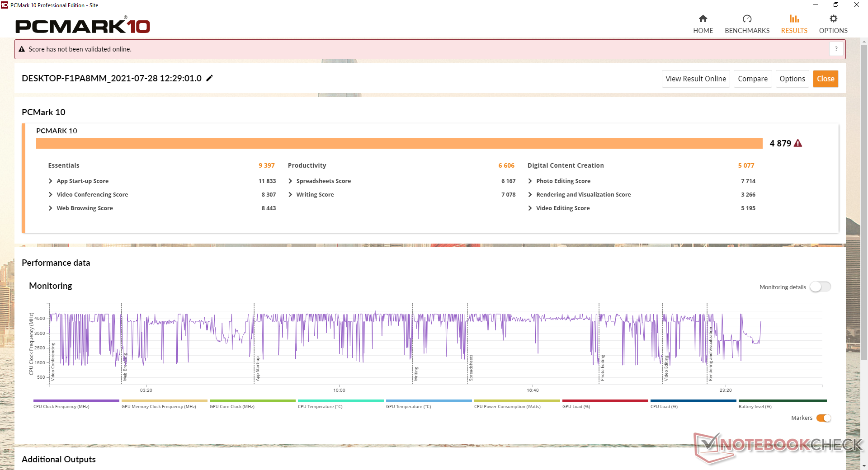Select CPU Load legend swatch
The image size is (868, 470).
click(x=693, y=401)
